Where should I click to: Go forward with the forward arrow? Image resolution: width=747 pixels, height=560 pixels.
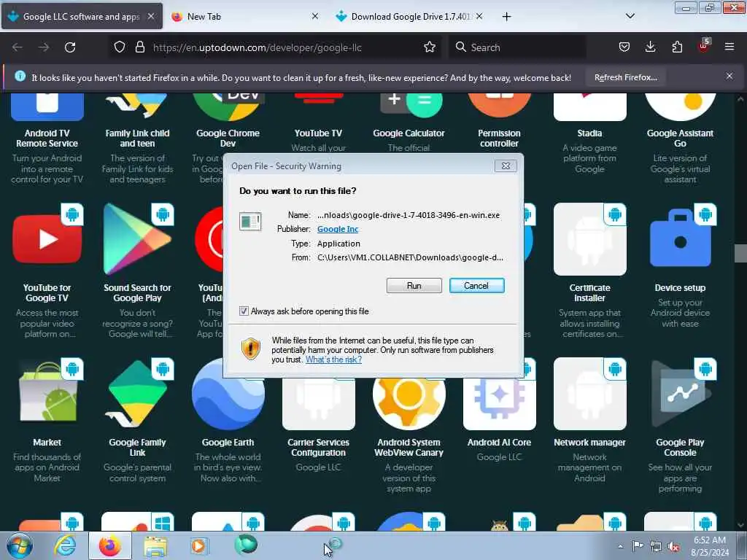tap(44, 47)
